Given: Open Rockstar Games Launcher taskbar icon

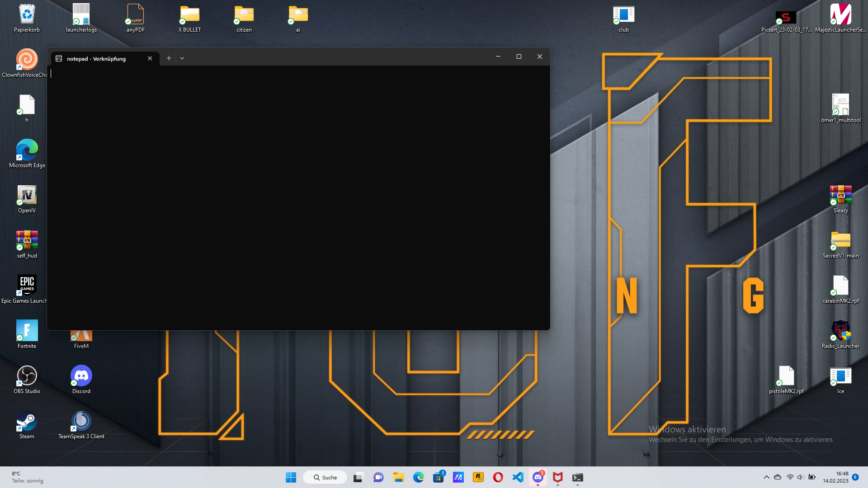Looking at the screenshot, I should coord(478,477).
